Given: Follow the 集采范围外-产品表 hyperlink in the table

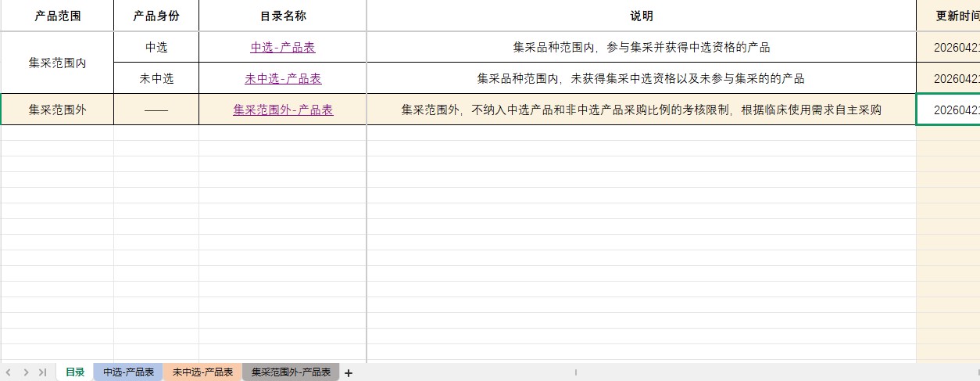Looking at the screenshot, I should 283,110.
